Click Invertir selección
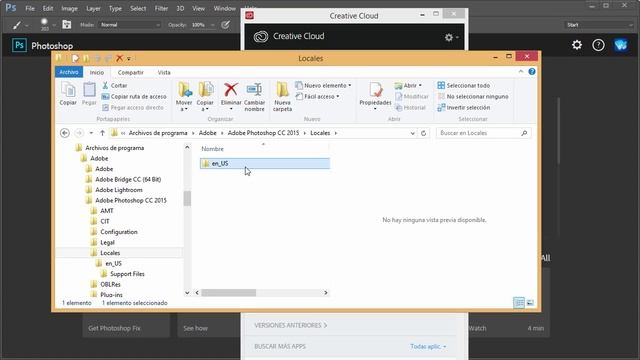Image resolution: width=640 pixels, height=360 pixels. [464, 107]
